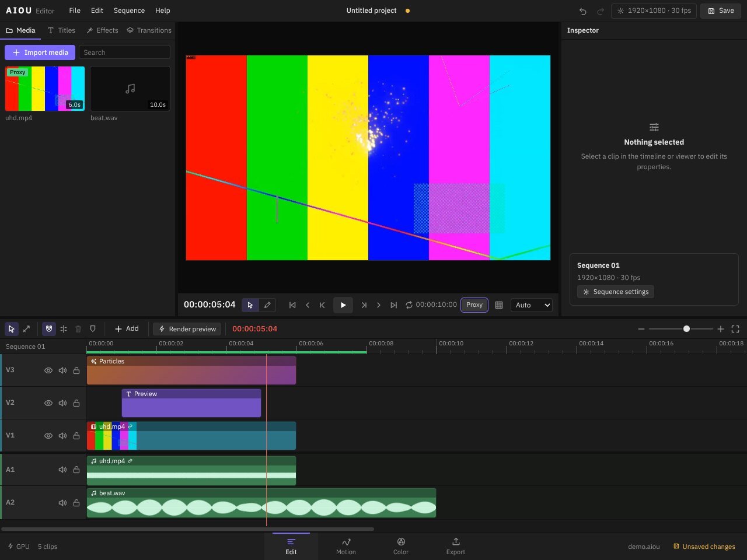Screen dimensions: 747x560
Task: Open the Sequence menu
Action: 129,10
